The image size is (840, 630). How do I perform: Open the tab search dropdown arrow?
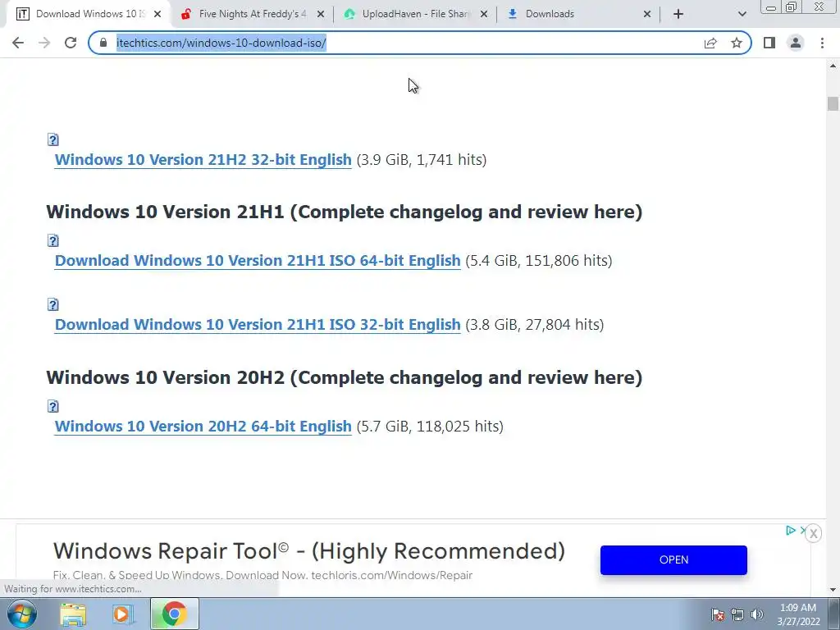[x=742, y=14]
